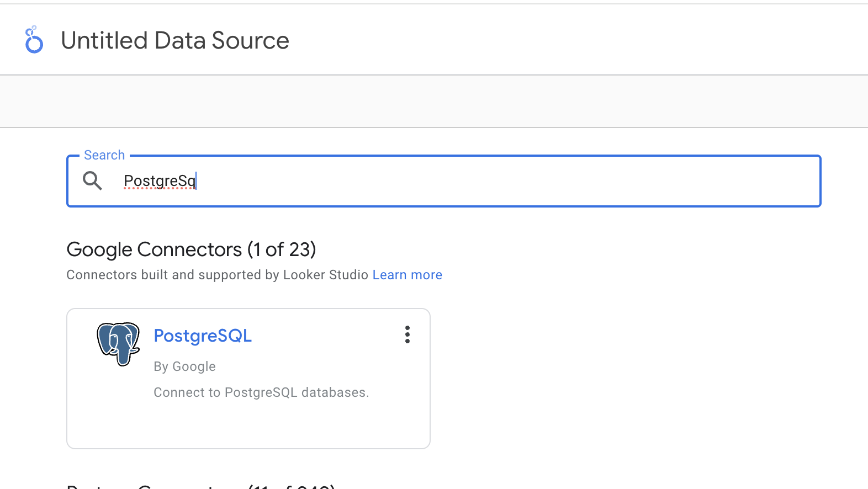Focus the connector search input field
The height and width of the screenshot is (489, 868).
coord(443,181)
